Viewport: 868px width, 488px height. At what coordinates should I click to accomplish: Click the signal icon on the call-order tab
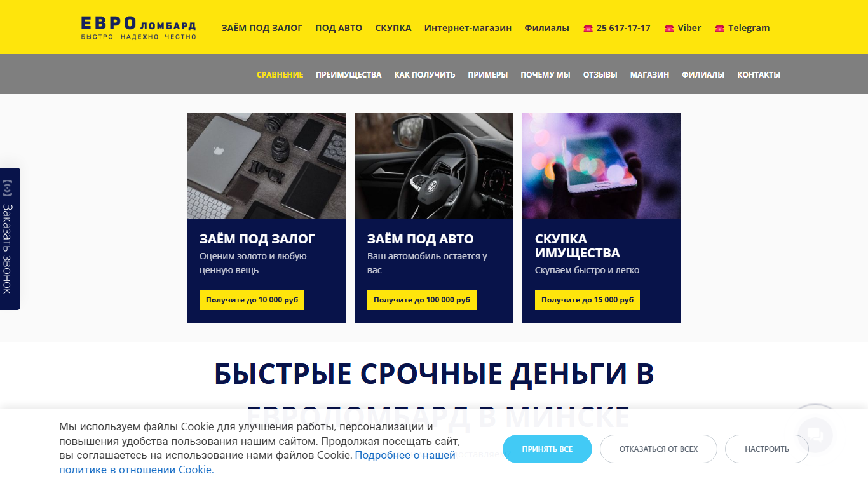(x=8, y=187)
